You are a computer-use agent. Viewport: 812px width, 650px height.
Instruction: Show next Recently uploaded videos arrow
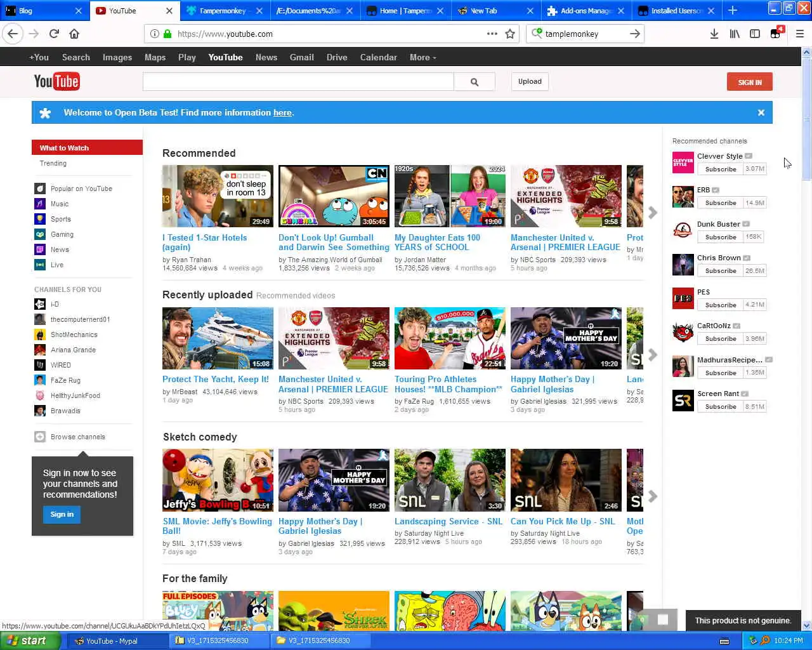click(653, 355)
